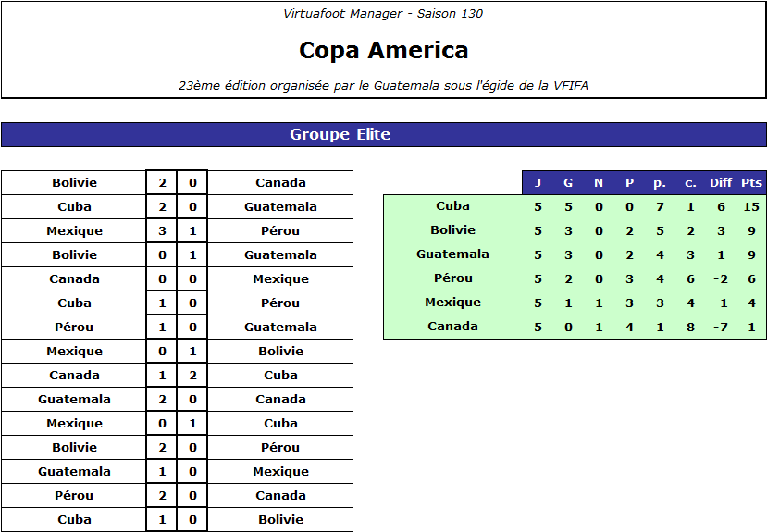Click the G column header in standings
Viewport: 767px width, 532px height.
pyautogui.click(x=568, y=183)
